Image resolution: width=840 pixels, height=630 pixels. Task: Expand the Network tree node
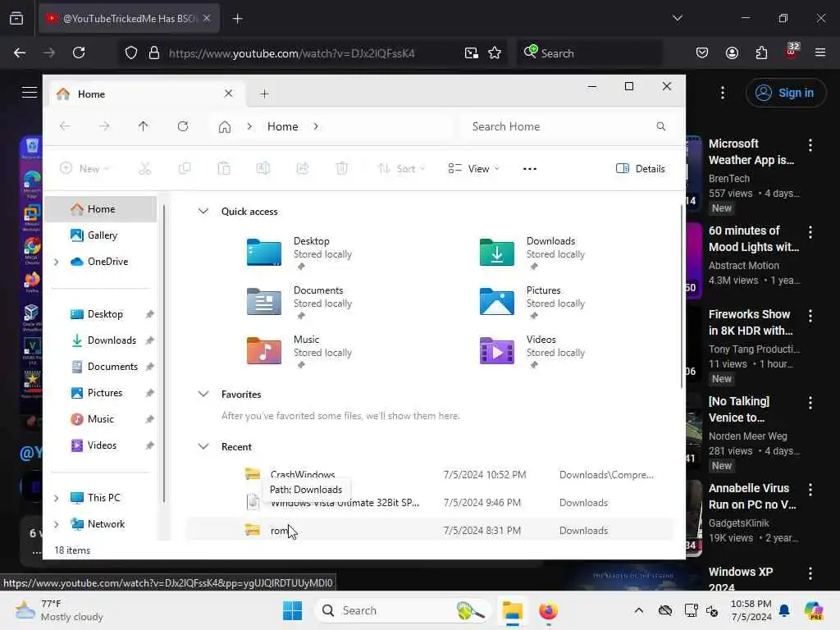click(x=57, y=524)
